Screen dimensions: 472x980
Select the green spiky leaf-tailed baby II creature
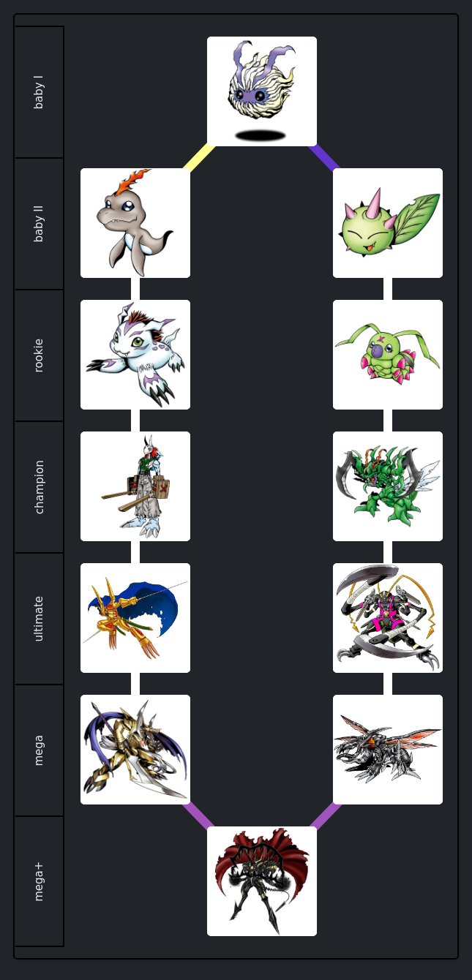pos(388,223)
